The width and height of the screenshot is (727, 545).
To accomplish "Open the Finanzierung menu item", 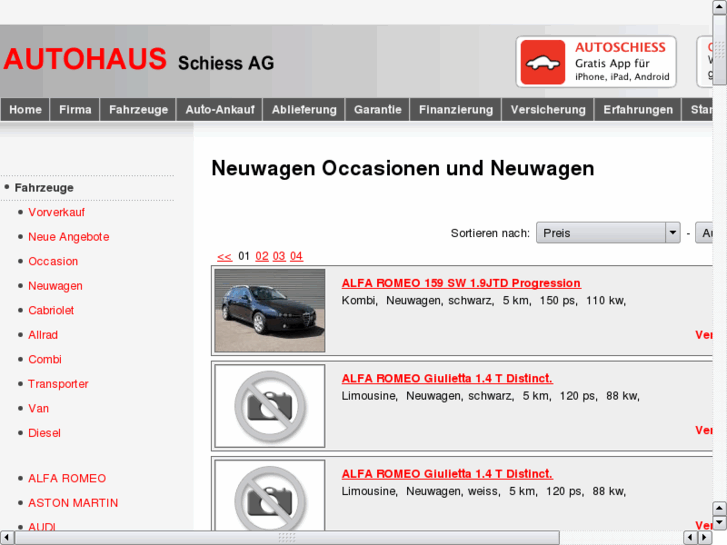I will point(456,109).
